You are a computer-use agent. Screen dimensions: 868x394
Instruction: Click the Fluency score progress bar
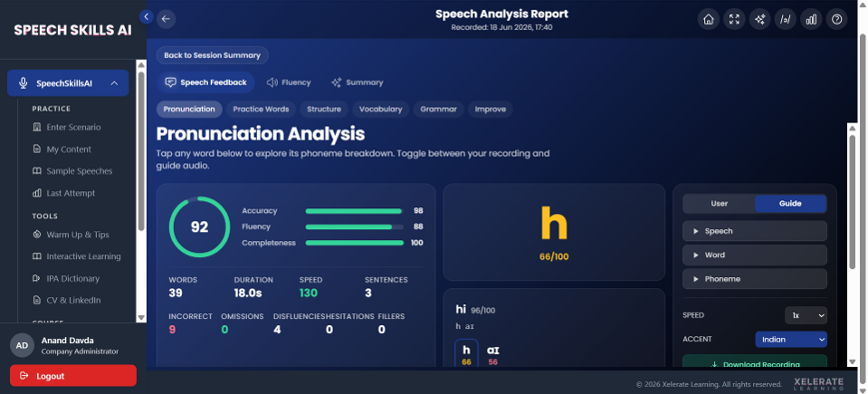pyautogui.click(x=354, y=226)
